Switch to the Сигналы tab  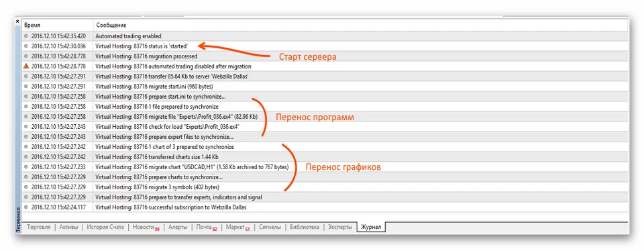pos(270,227)
